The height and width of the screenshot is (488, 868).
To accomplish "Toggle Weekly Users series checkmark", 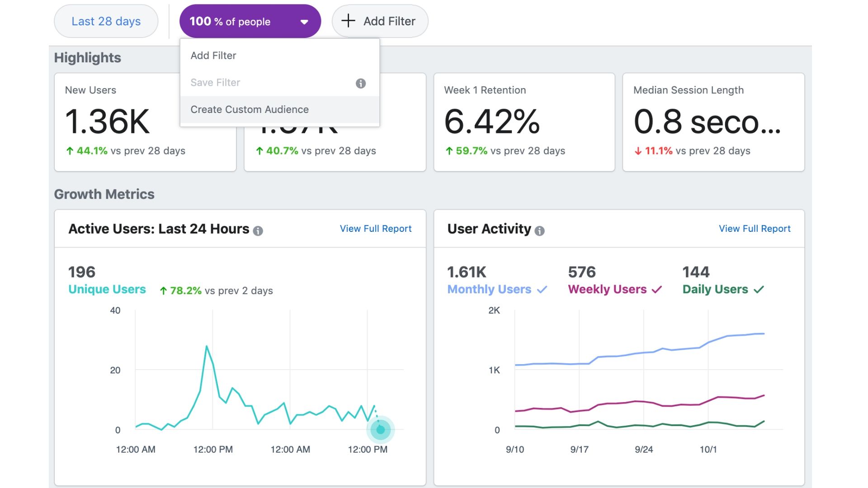I will coord(657,290).
